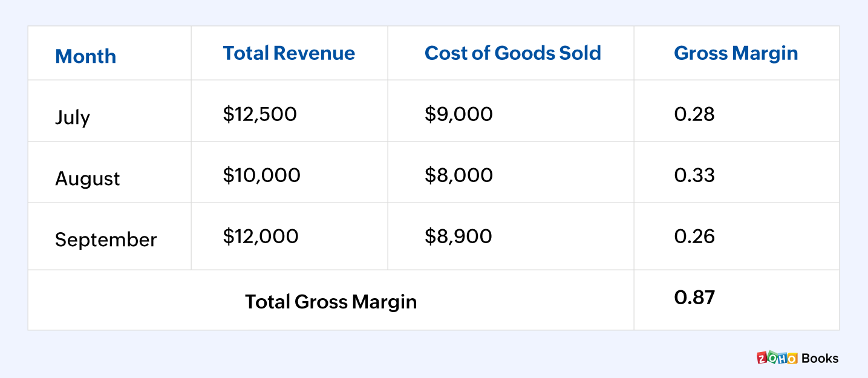The height and width of the screenshot is (378, 868).
Task: Select the 0.28 gross margin value
Action: coord(694,114)
